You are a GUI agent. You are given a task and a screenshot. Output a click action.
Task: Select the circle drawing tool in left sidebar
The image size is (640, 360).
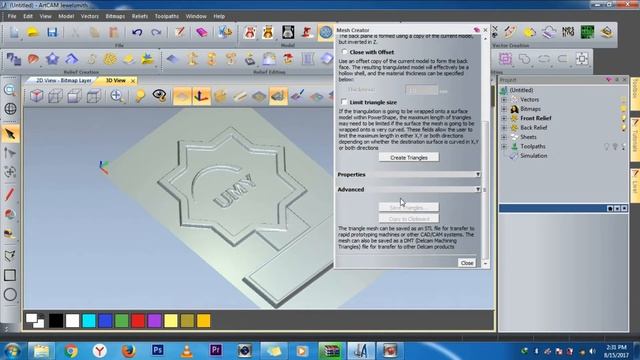(x=10, y=294)
